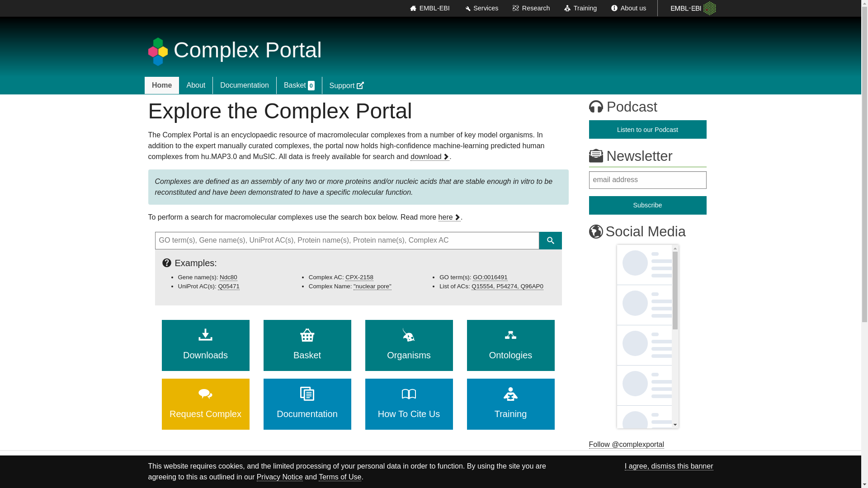Open the Ontologies tile
868x488 pixels.
[510, 345]
